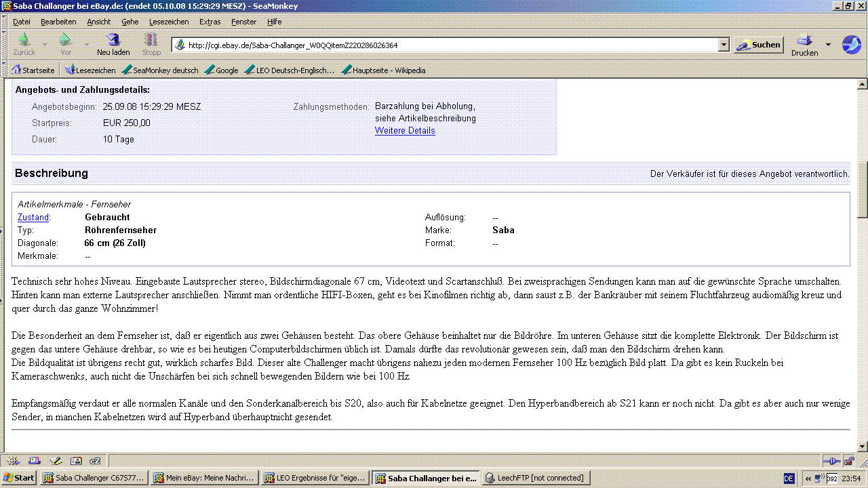
Task: Open the Google bookmark
Action: [x=222, y=70]
